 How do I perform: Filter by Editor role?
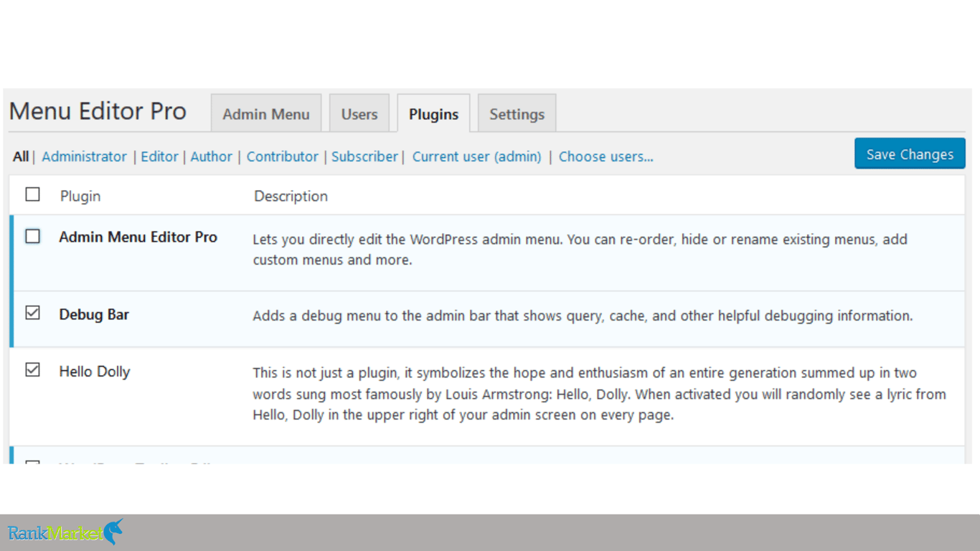(x=159, y=156)
